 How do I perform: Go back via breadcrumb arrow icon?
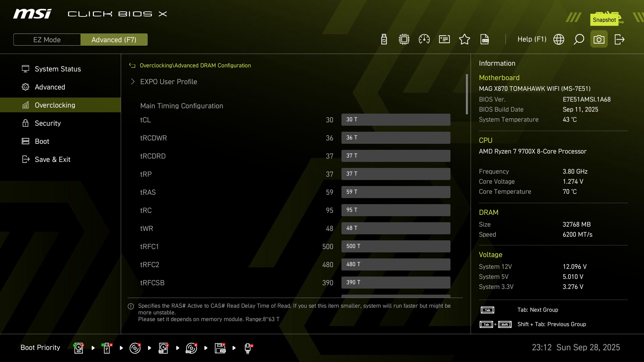(132, 66)
